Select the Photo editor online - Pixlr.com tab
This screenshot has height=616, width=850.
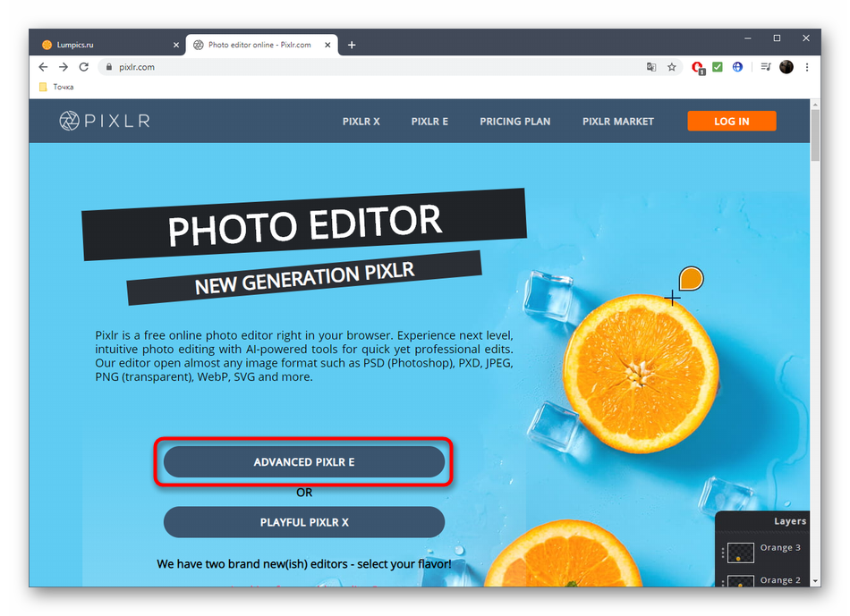point(262,45)
